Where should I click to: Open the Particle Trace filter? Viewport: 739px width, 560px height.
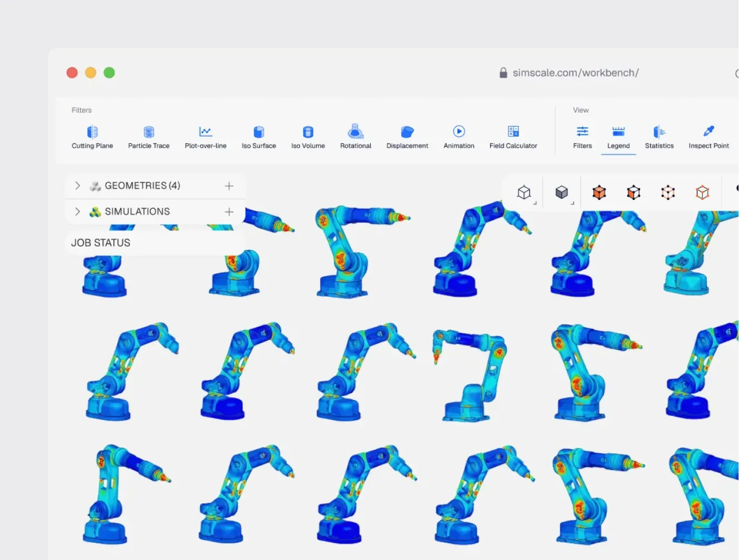[149, 137]
